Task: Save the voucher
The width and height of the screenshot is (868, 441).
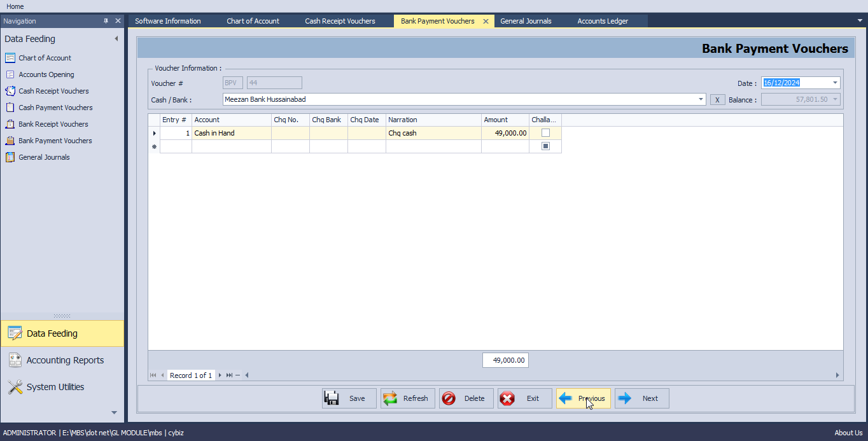Action: 349,398
